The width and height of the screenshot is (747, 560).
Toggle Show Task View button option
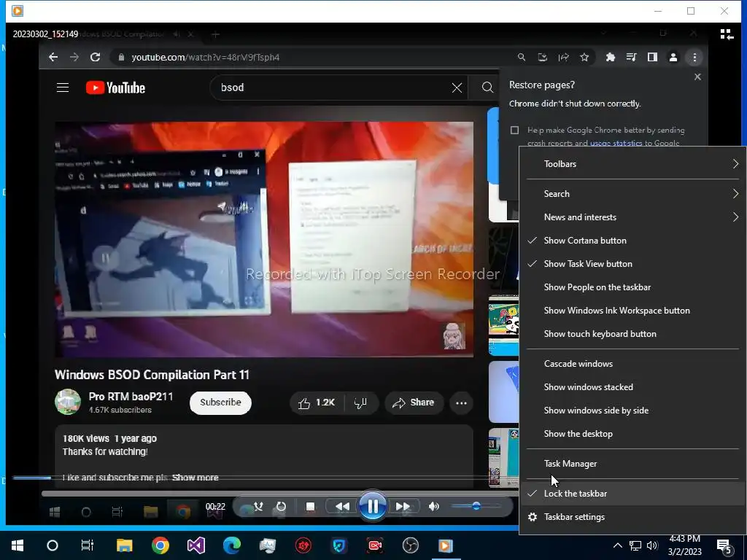coord(632,264)
